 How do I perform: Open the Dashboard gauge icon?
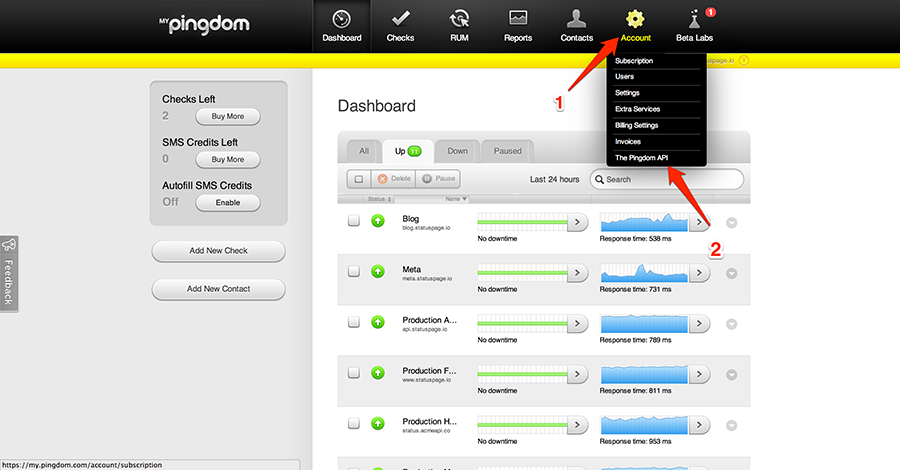click(x=342, y=20)
